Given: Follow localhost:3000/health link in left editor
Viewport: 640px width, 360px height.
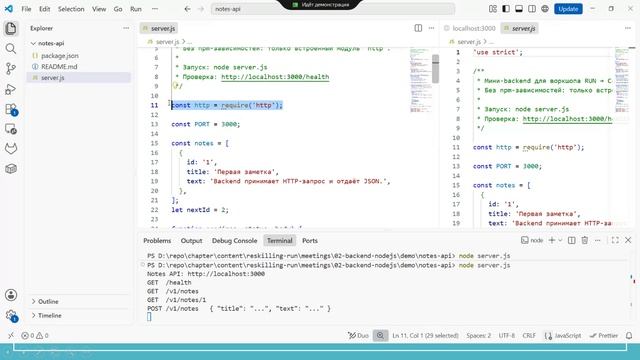Looking at the screenshot, I should pyautogui.click(x=275, y=77).
